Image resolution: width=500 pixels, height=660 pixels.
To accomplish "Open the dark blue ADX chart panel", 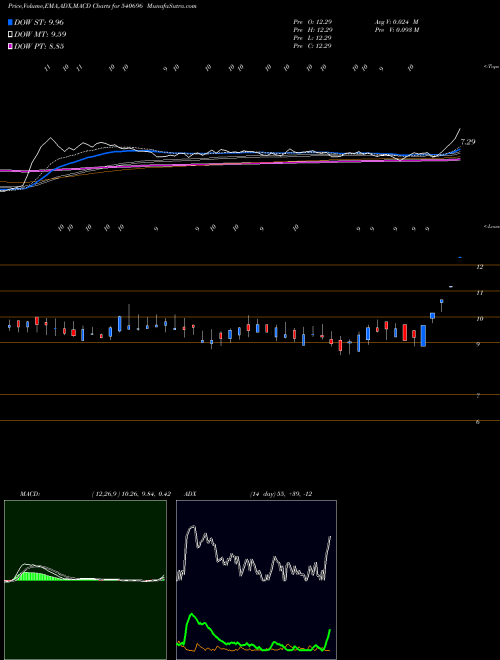I will click(256, 580).
